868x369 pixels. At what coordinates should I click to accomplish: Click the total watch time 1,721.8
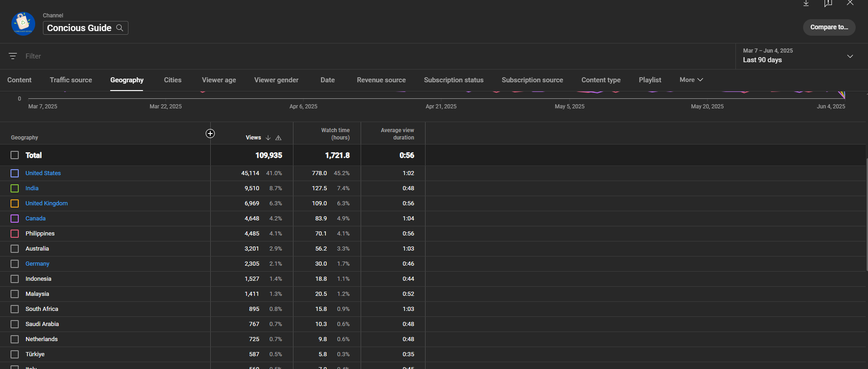(337, 155)
